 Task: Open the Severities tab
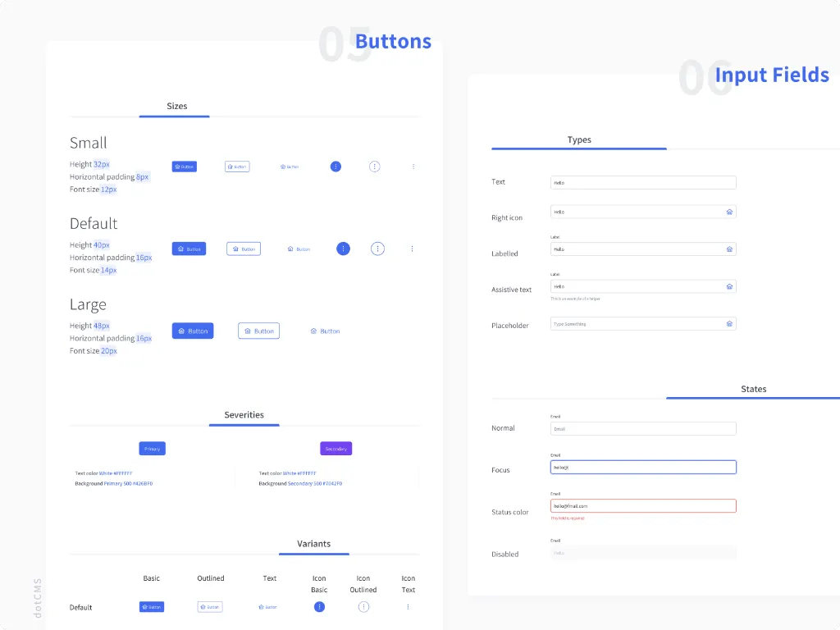244,415
